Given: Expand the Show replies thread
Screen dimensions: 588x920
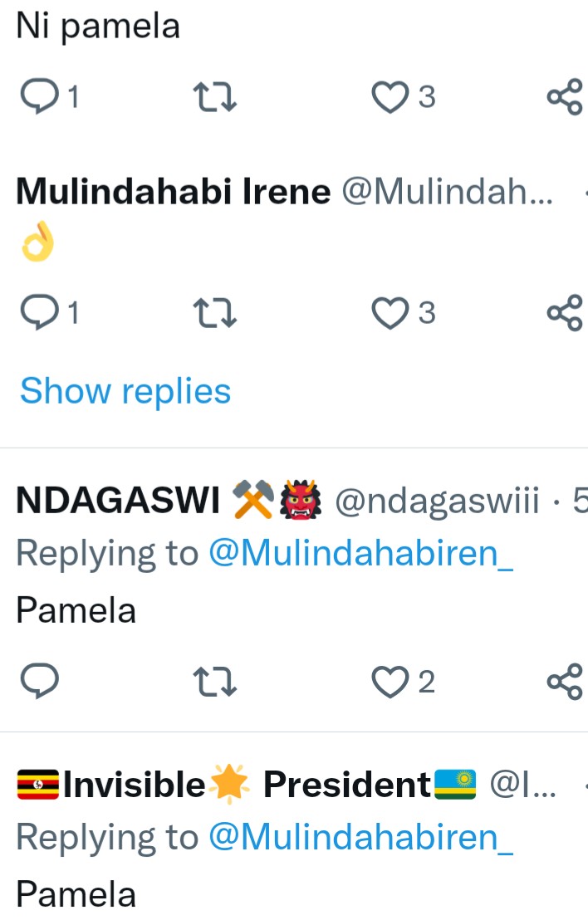Looking at the screenshot, I should click(125, 391).
